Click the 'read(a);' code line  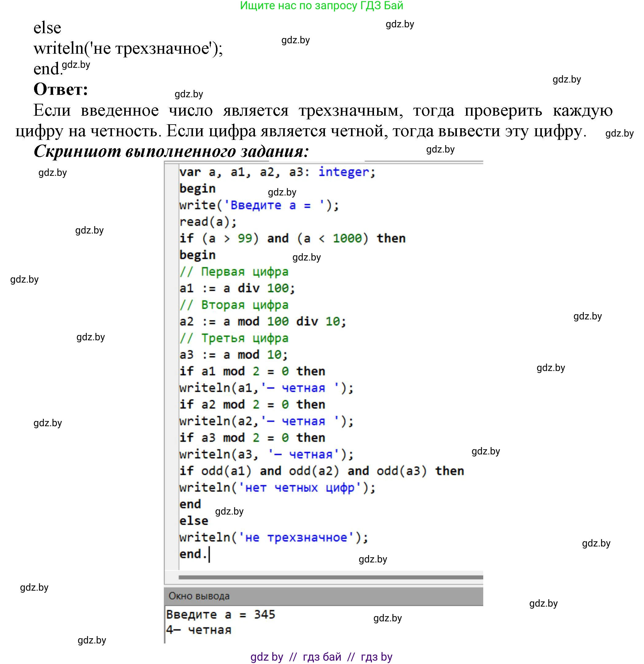coord(208,222)
